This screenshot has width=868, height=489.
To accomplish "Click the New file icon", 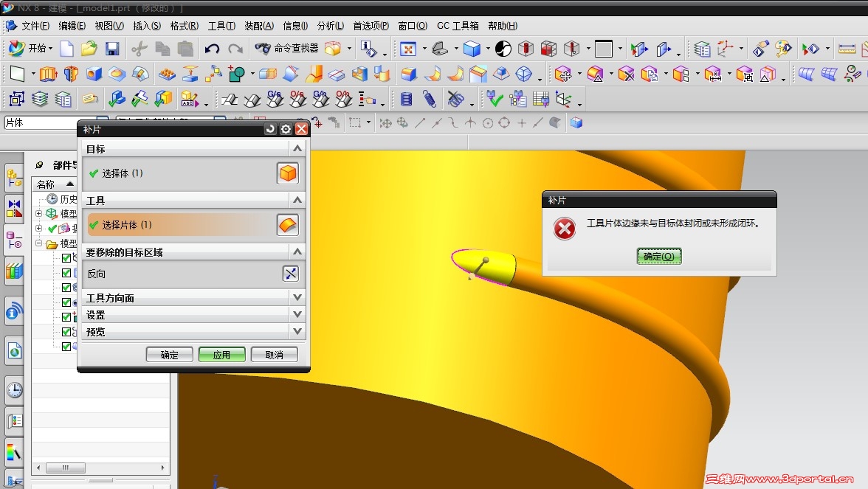I will click(x=66, y=49).
